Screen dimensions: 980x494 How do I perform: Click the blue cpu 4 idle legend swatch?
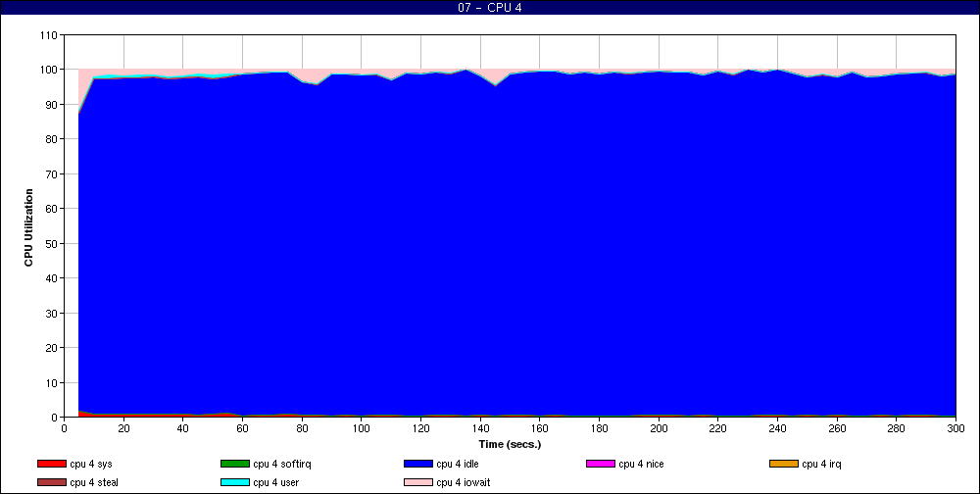[418, 464]
